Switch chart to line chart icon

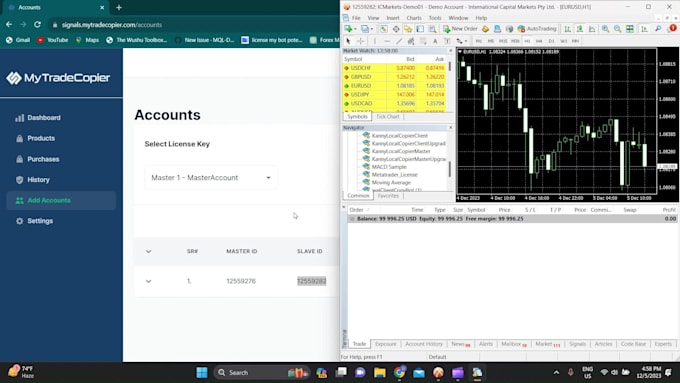pos(592,29)
